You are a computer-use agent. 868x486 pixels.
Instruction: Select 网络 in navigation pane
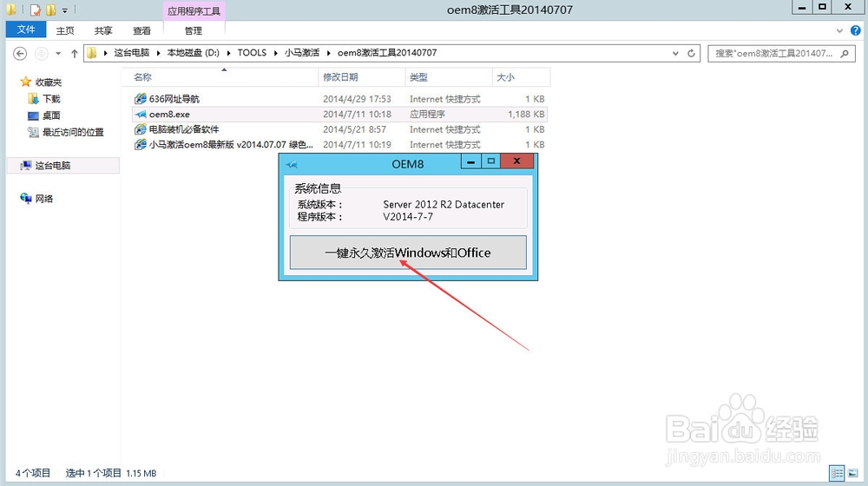coord(43,198)
